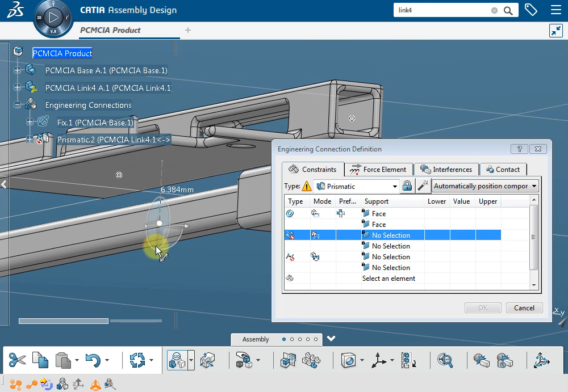Click the magic wand icon in the dialog
The height and width of the screenshot is (392, 568).
[423, 186]
